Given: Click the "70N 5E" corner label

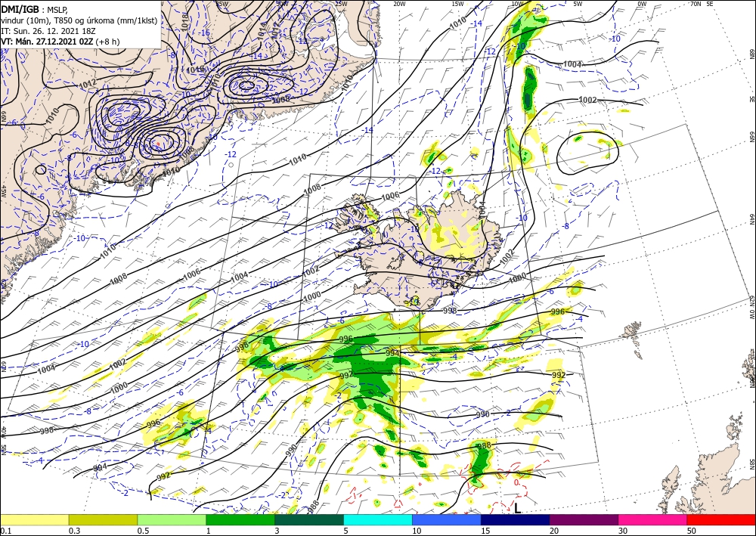Looking at the screenshot, I should pos(702,4).
